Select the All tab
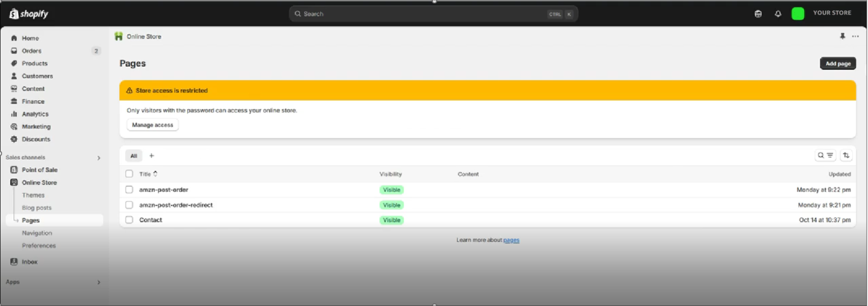The image size is (868, 306). 134,155
